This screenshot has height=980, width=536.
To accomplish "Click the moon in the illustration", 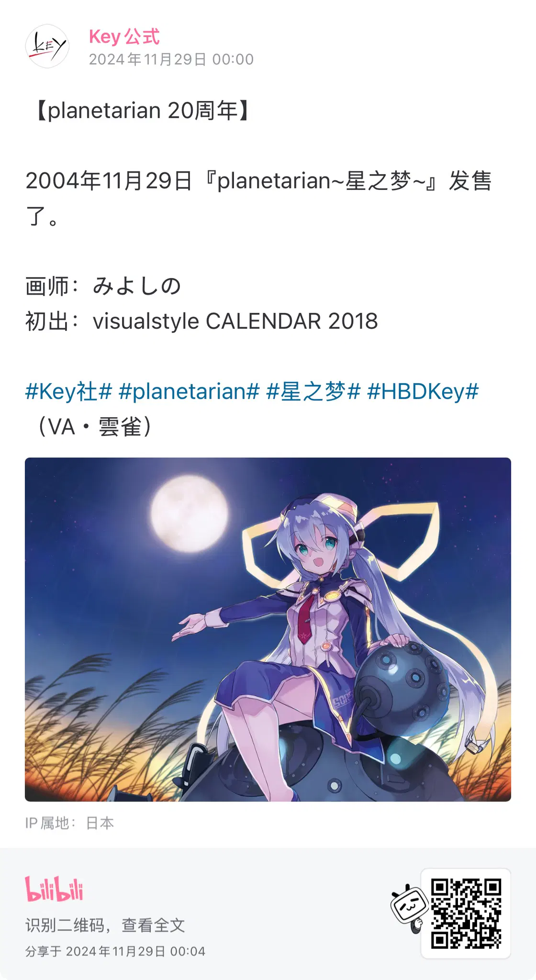I will [190, 514].
